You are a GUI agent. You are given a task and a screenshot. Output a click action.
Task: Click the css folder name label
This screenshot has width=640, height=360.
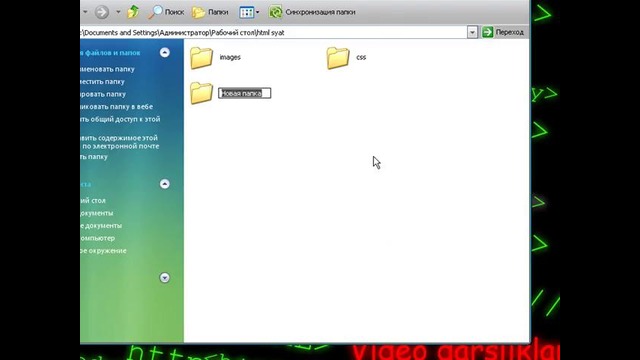click(x=361, y=58)
